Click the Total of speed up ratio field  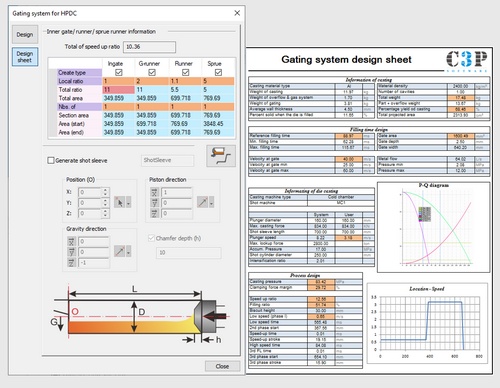point(149,47)
